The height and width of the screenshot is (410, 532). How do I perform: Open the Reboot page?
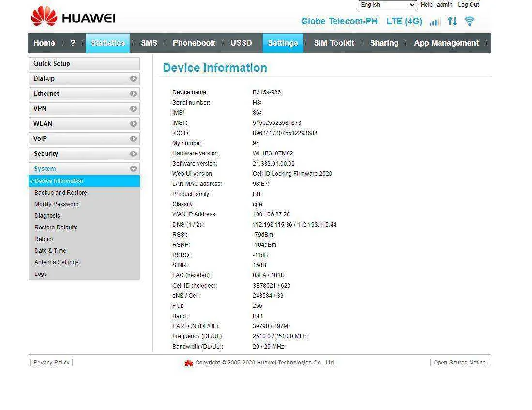(44, 239)
